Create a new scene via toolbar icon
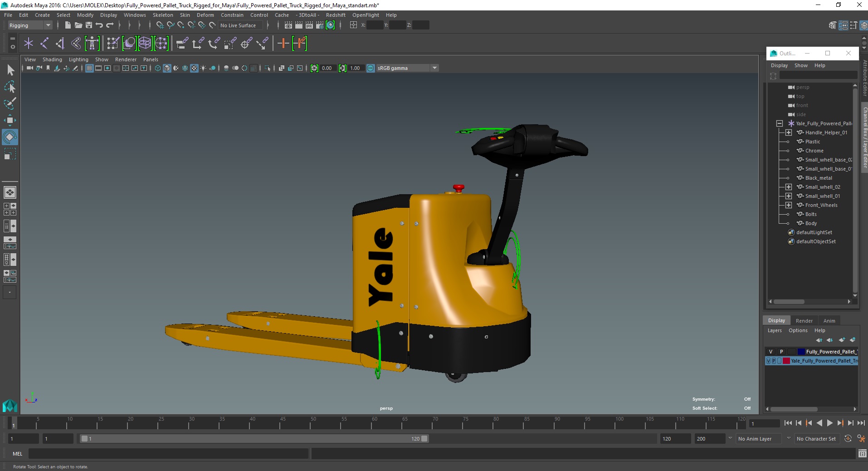 [68, 25]
